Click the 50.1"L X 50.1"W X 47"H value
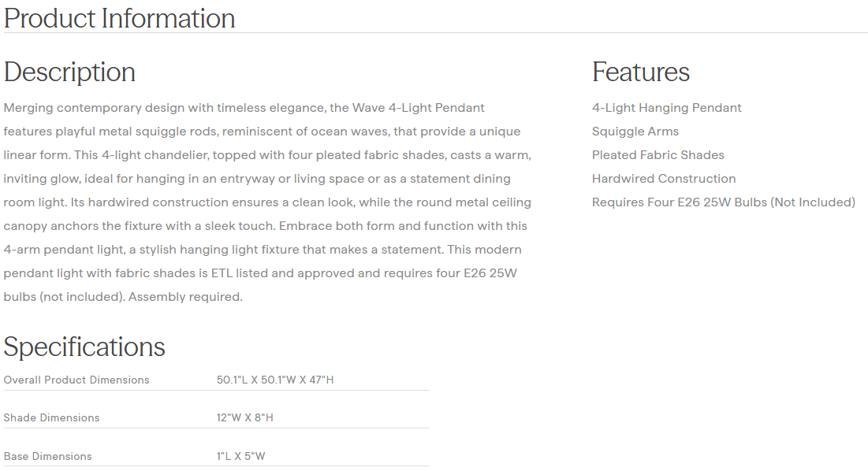Screen dimensions: 868x471 275,380
